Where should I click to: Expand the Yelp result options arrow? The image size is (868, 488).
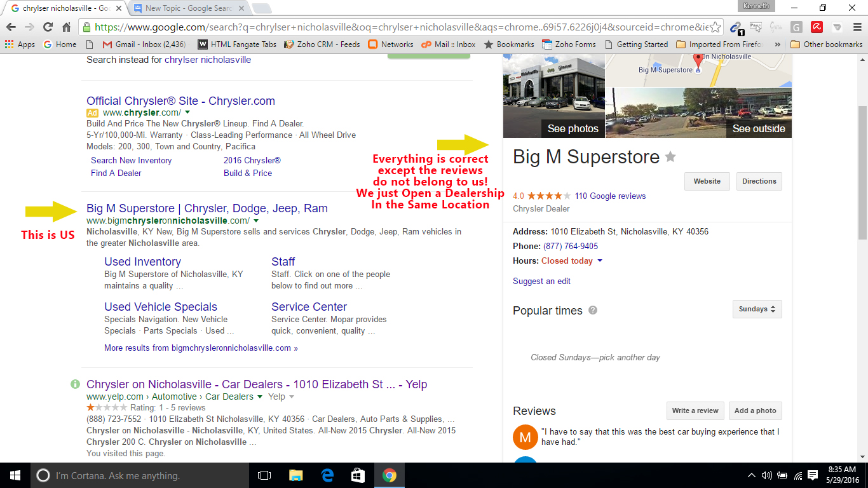tap(292, 396)
